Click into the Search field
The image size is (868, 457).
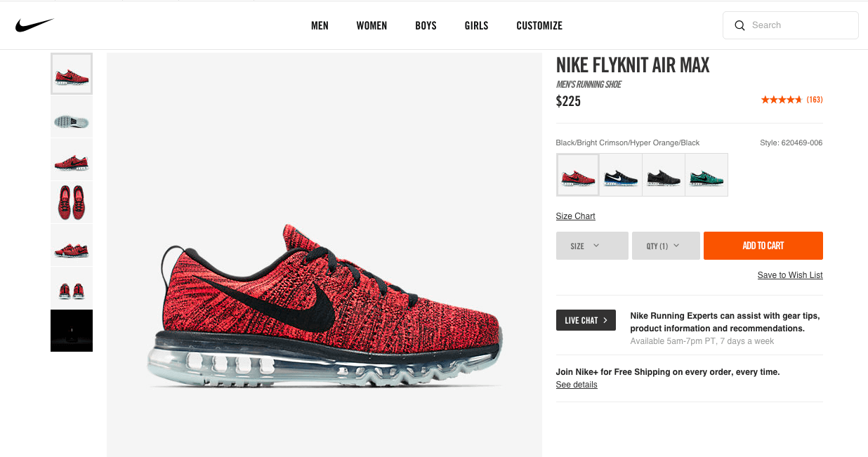(x=791, y=25)
